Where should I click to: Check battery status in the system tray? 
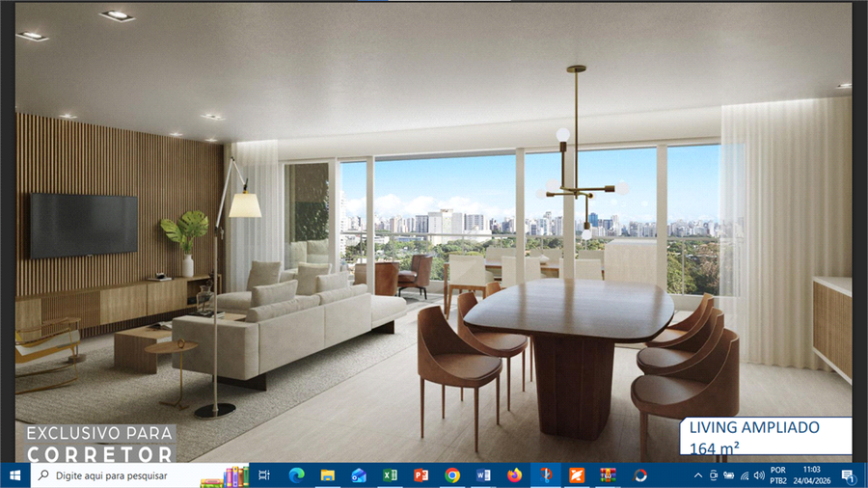tap(729, 475)
